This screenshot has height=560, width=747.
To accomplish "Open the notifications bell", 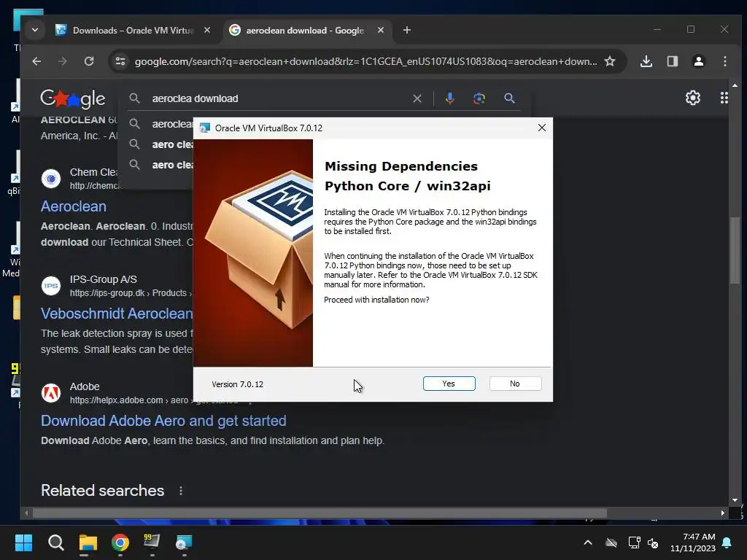I will pos(727,542).
